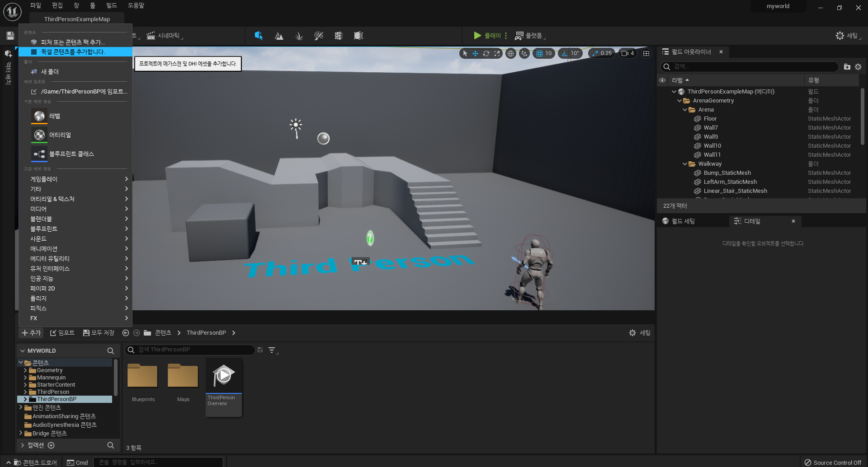Choose the viewport rotate tool
Viewport: 868px width, 467px height.
click(486, 53)
